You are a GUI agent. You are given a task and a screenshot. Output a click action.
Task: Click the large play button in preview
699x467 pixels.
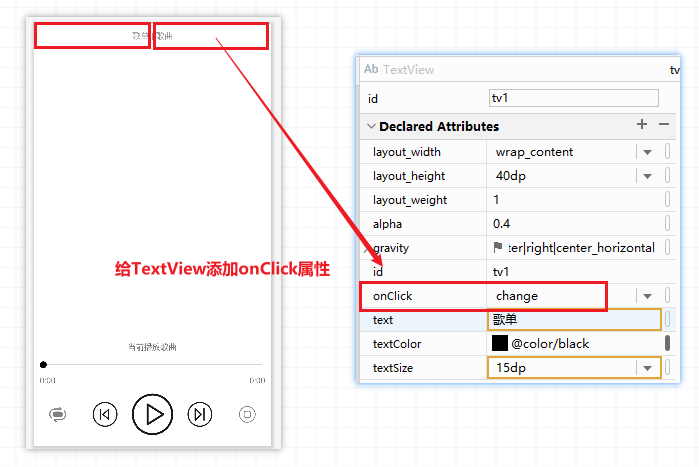coord(152,414)
